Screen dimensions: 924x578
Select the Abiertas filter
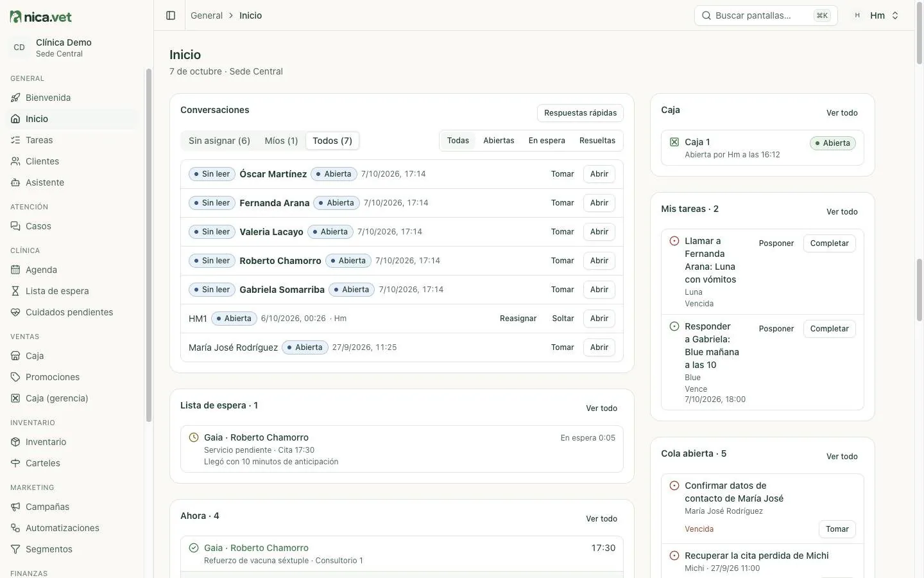pos(499,141)
